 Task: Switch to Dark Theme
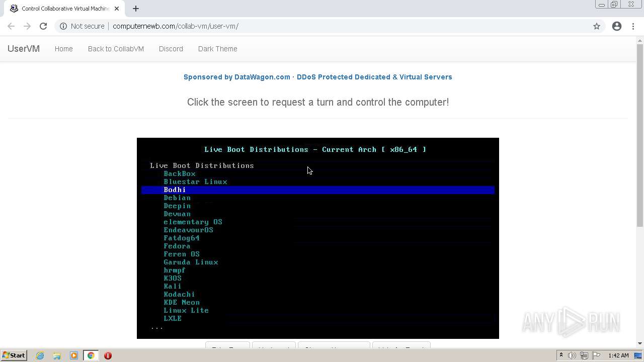(218, 49)
